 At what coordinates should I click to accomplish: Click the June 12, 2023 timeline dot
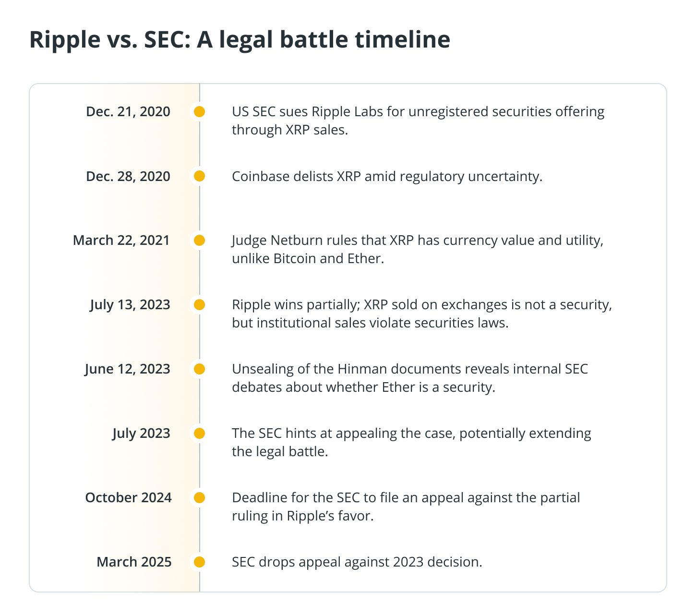pyautogui.click(x=199, y=369)
